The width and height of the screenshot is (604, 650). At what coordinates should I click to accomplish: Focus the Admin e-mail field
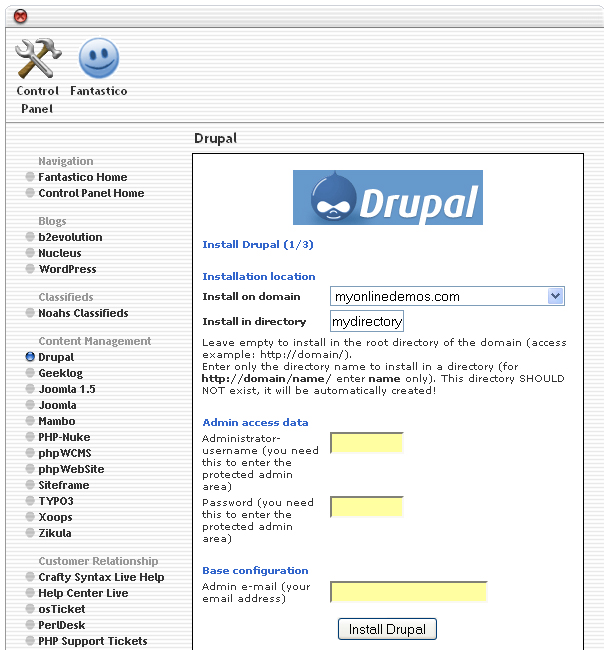tap(409, 592)
